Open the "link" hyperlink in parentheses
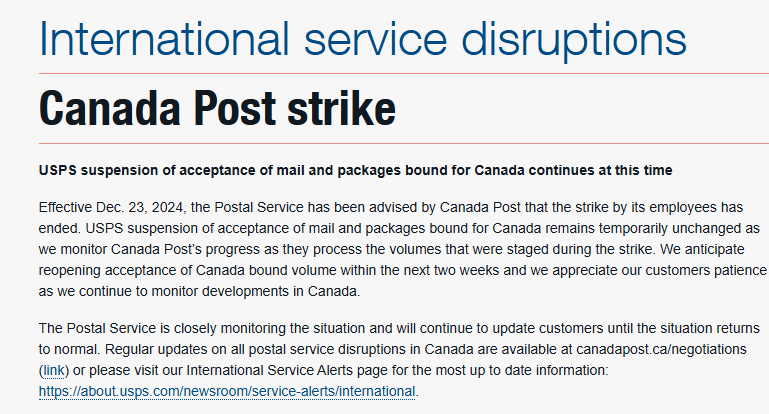769x414 pixels. tap(54, 370)
